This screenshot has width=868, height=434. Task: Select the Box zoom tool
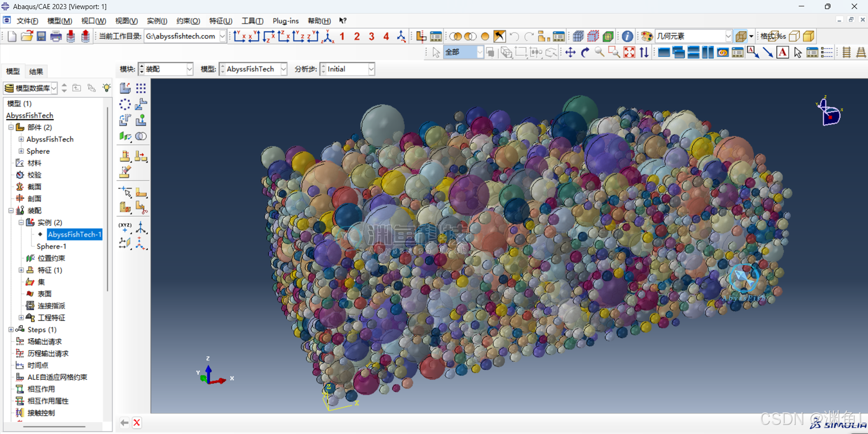[x=614, y=53]
